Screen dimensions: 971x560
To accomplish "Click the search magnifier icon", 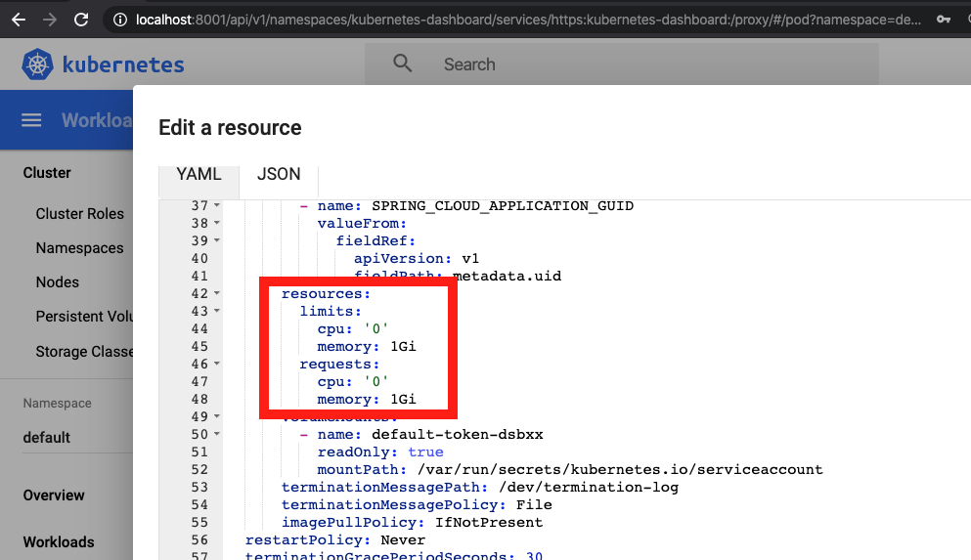I will point(403,64).
